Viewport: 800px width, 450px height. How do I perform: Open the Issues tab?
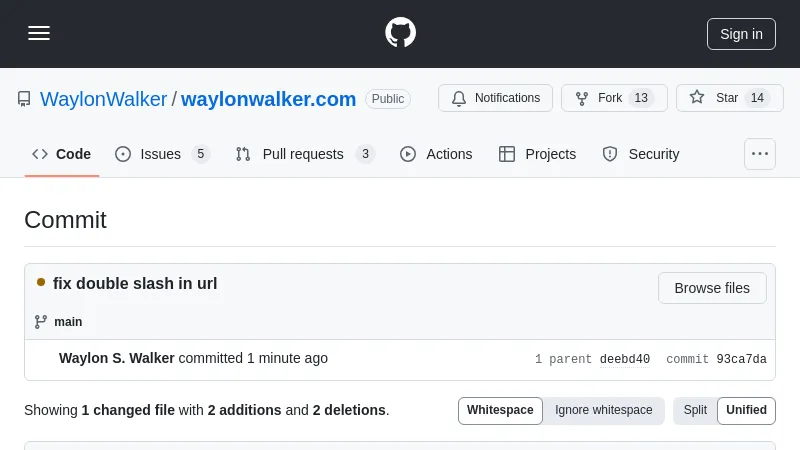point(162,154)
